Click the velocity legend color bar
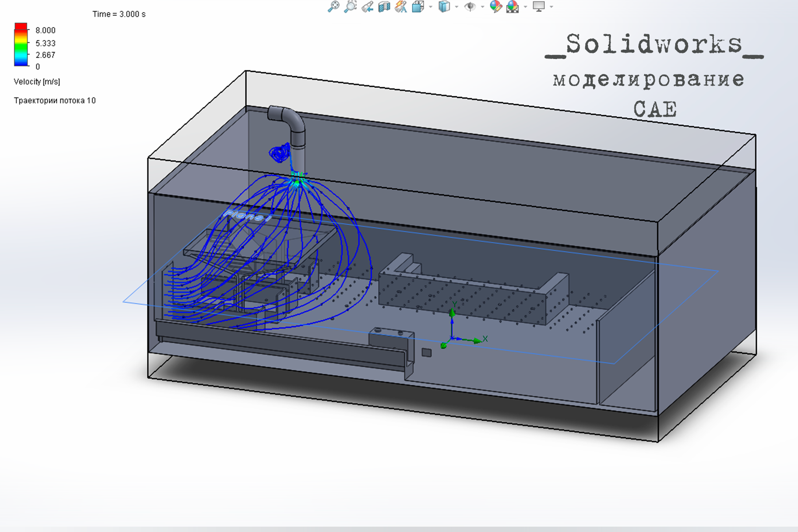The height and width of the screenshot is (532, 798). tap(21, 44)
